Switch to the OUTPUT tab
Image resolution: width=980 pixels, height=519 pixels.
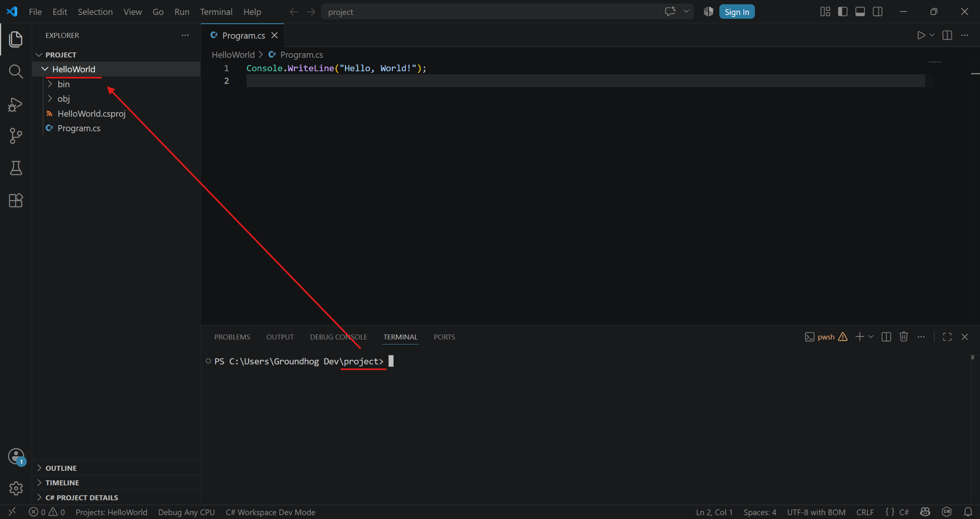pyautogui.click(x=280, y=337)
